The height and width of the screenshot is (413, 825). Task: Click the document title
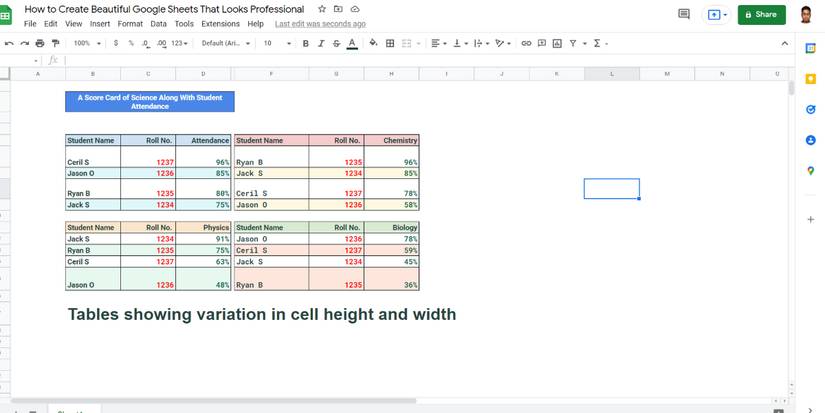click(164, 9)
